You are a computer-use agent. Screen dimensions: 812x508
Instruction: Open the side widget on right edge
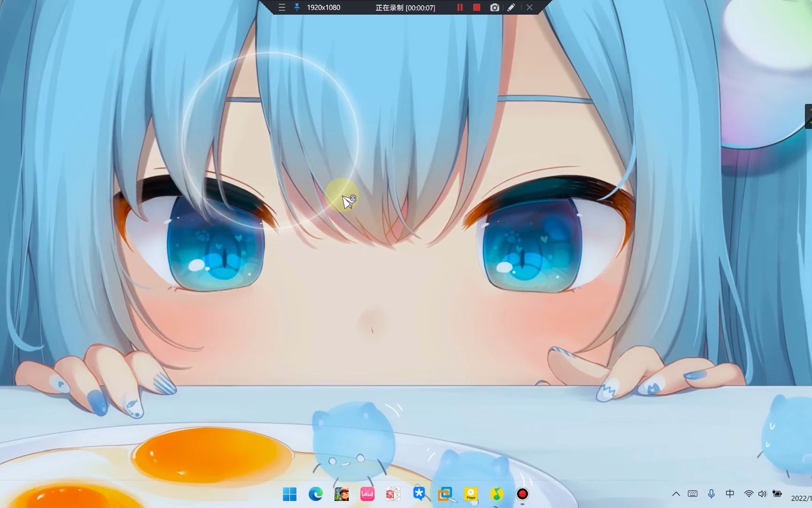pos(809,116)
